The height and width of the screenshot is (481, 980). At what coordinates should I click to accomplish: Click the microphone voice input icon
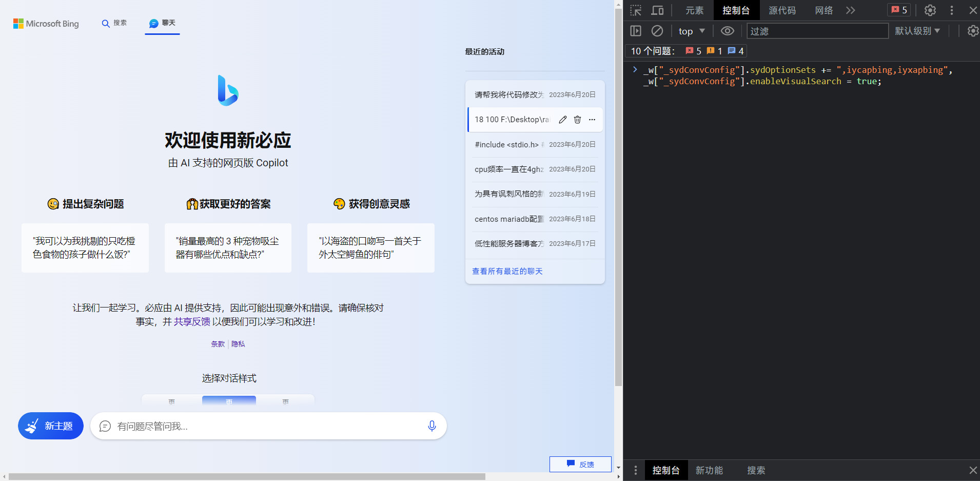432,426
